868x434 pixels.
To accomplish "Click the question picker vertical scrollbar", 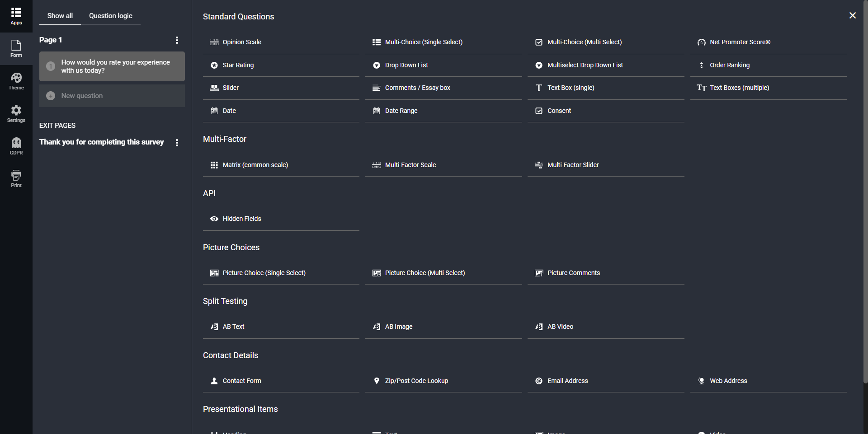I will point(865,192).
